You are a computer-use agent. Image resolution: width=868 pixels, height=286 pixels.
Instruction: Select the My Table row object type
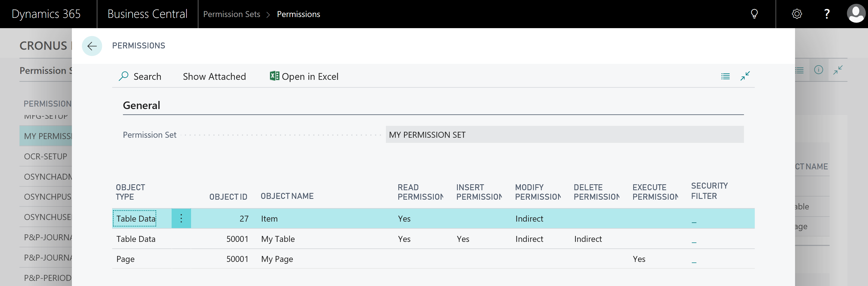pos(136,239)
